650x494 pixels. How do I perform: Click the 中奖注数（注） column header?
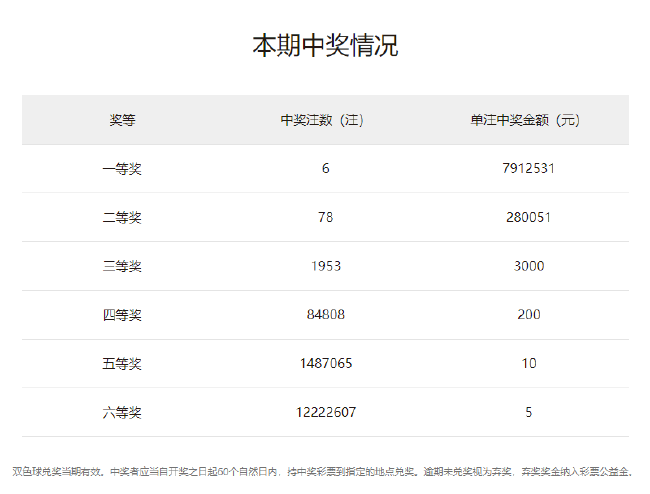(x=325, y=120)
